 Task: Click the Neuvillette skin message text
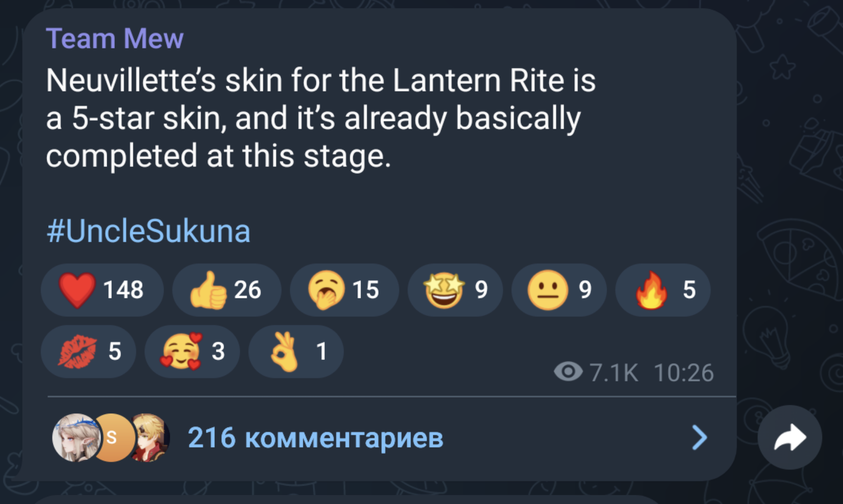pyautogui.click(x=320, y=118)
